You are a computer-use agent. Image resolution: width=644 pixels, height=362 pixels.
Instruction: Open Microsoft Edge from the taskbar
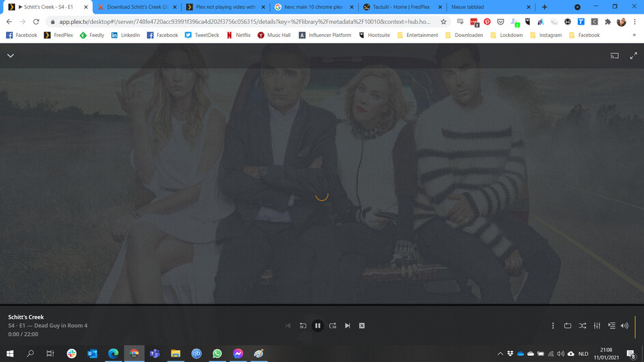tap(113, 353)
